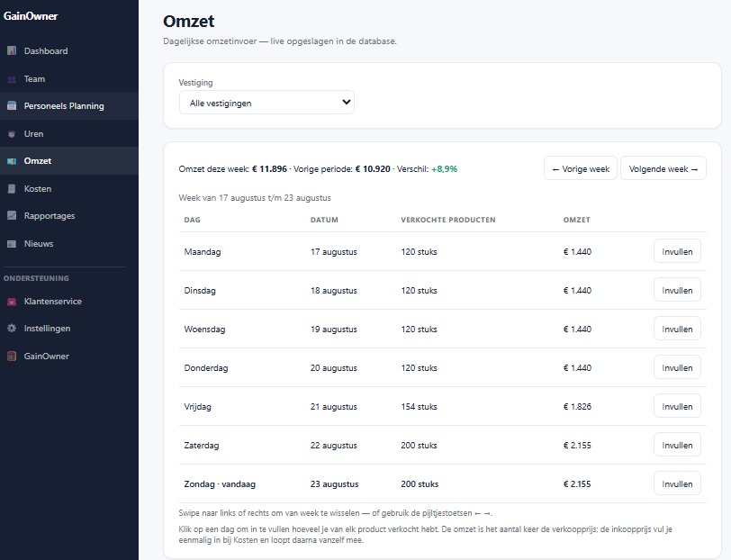Screen dimensions: 731x560
Task: Click the '23 augustus' date cell
Action: (x=335, y=484)
